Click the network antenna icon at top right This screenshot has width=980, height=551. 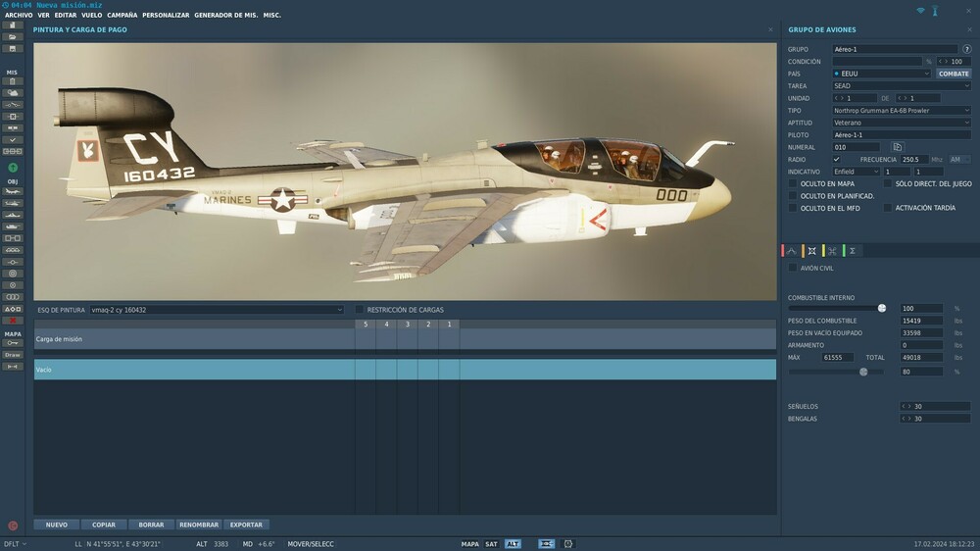tap(935, 11)
